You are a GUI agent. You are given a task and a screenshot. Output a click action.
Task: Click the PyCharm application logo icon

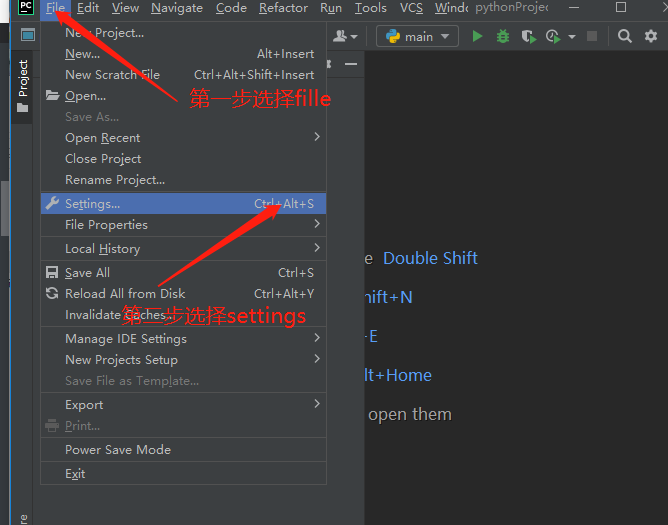(26, 7)
